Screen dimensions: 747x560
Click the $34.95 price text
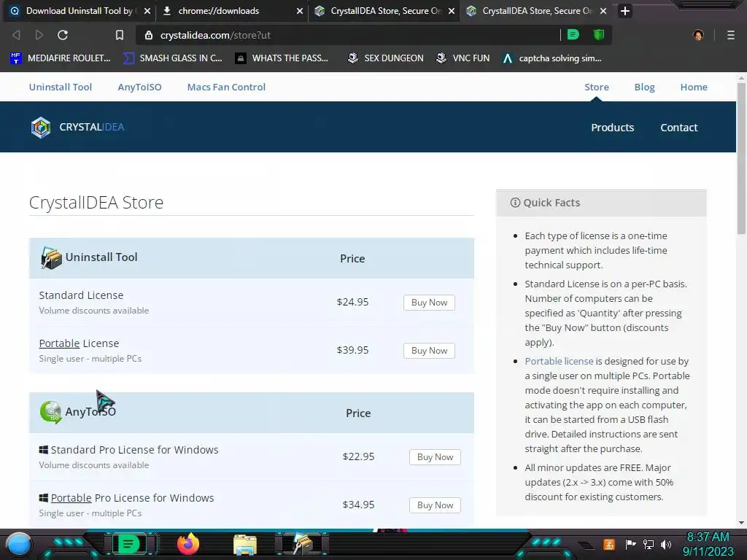(x=358, y=505)
